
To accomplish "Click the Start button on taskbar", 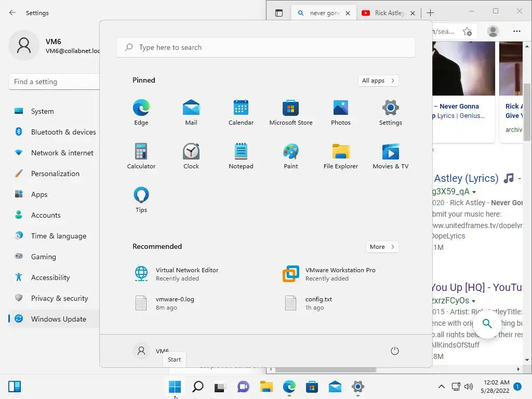I will (175, 387).
